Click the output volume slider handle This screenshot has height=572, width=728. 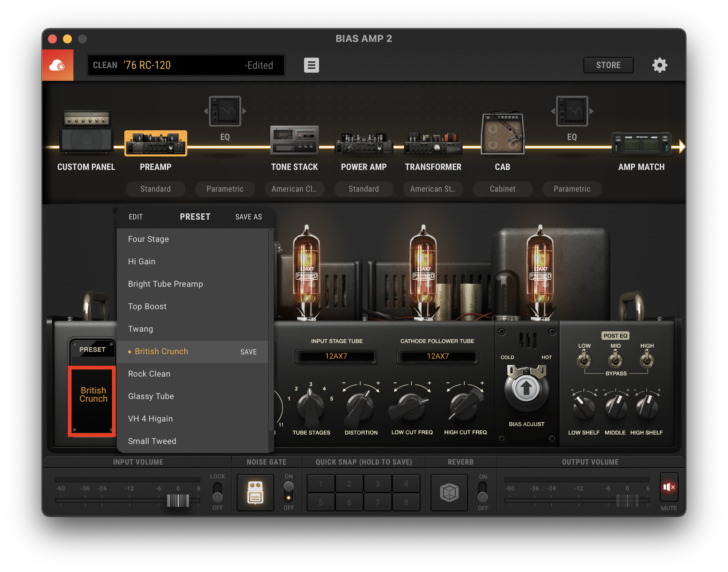(x=627, y=500)
